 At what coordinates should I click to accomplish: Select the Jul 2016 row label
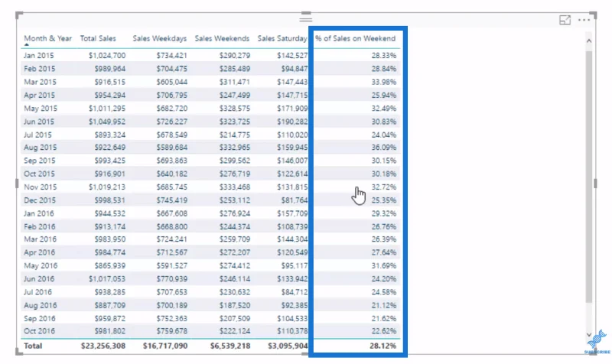tap(37, 292)
